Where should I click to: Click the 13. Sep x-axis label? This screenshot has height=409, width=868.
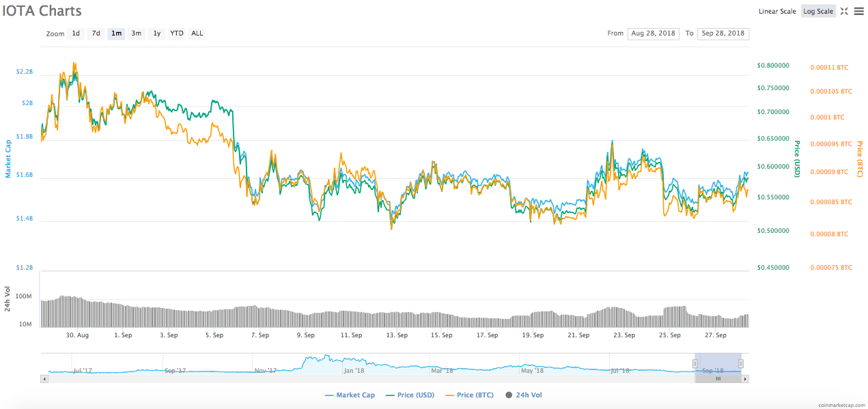click(x=396, y=335)
